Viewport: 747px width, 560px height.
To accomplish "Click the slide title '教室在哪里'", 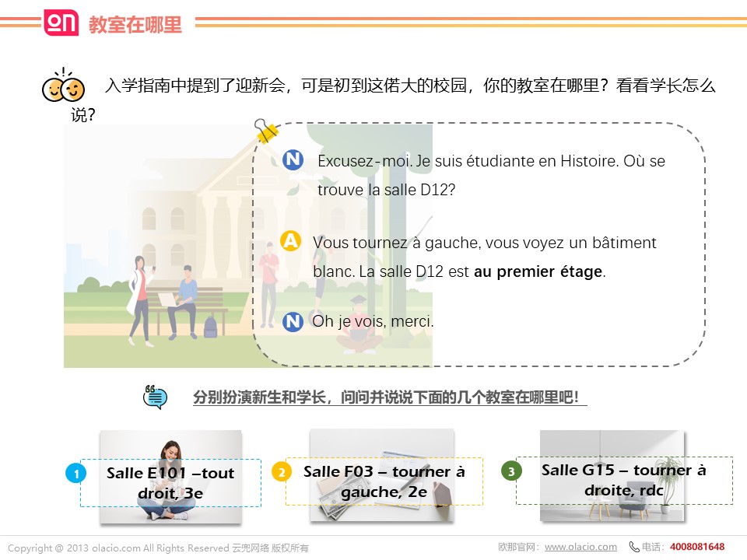I will [x=135, y=24].
